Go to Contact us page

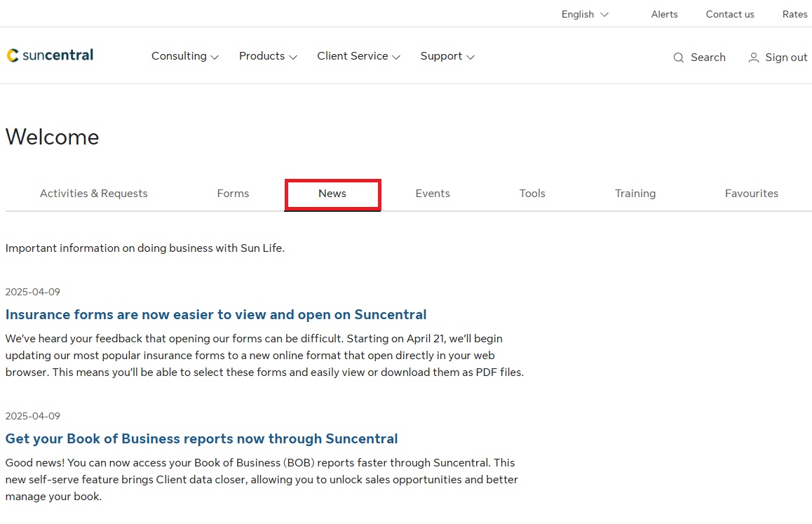(x=730, y=14)
